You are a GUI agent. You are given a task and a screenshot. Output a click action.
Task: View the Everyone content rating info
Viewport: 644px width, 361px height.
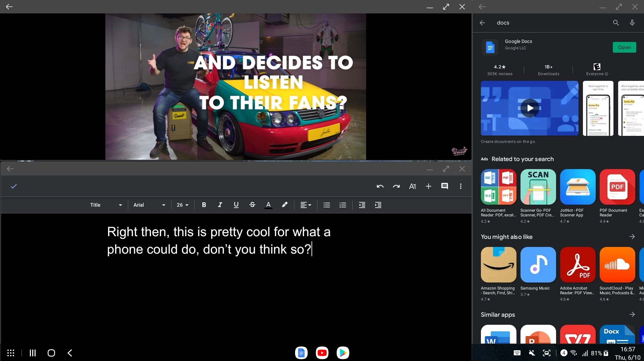[597, 70]
